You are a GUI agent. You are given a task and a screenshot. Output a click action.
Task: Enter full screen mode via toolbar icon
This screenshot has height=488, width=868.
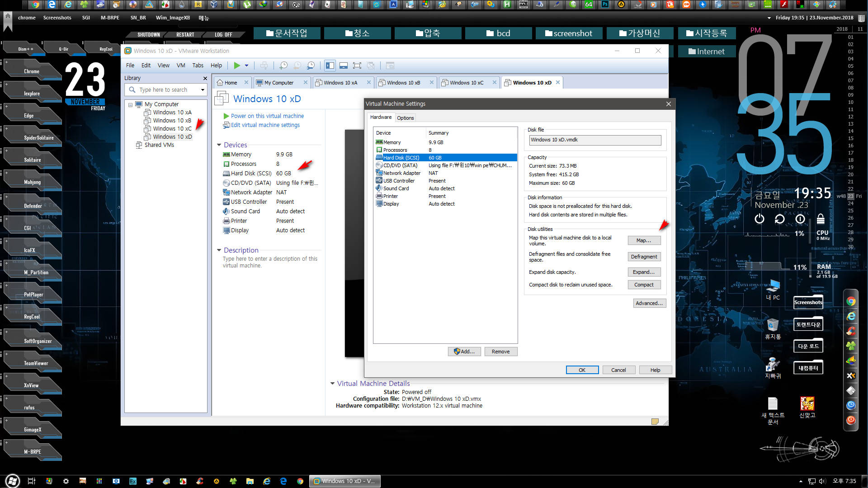357,66
